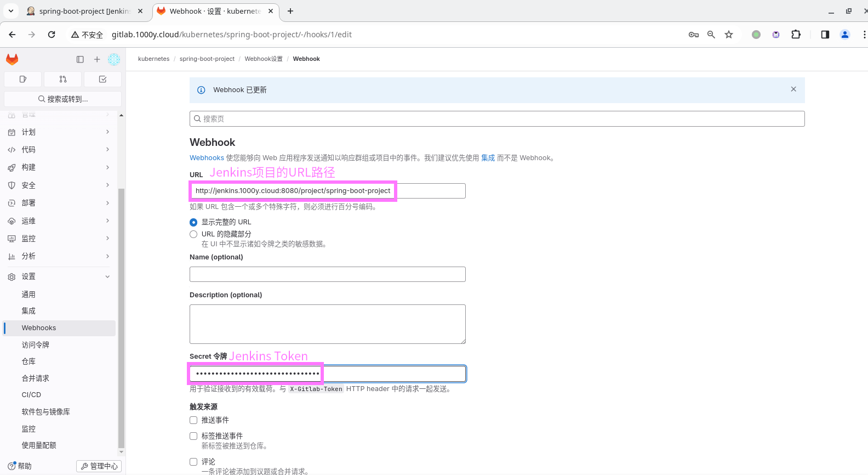Click the kubernetes breadcrumb link
Image resolution: width=868 pixels, height=475 pixels.
tap(153, 59)
